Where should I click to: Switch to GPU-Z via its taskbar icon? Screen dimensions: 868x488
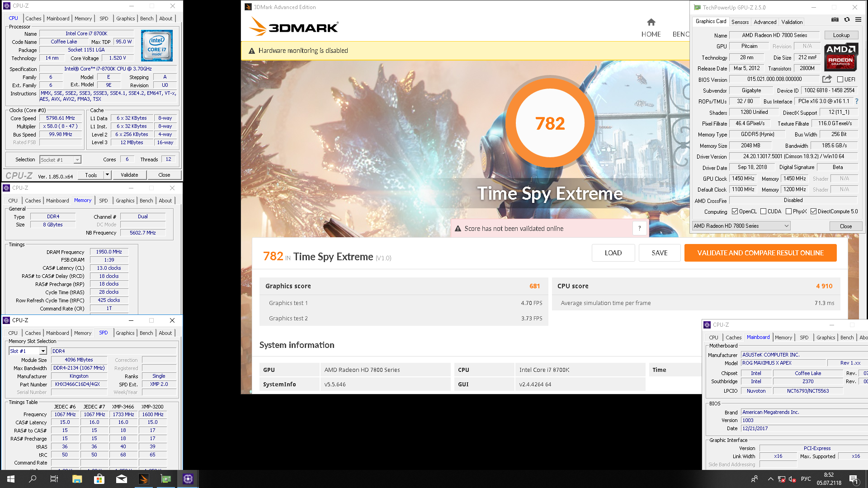point(166,479)
